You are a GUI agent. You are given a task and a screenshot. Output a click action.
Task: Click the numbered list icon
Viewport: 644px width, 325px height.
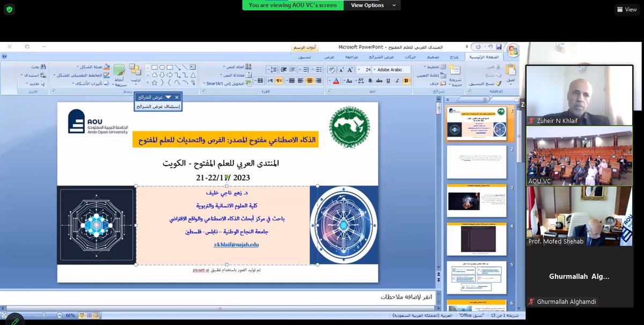tap(305, 70)
